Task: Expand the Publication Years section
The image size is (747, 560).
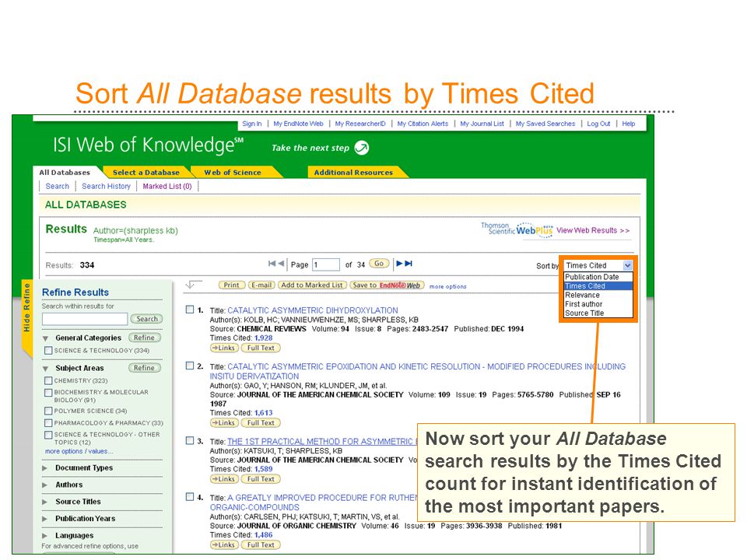Action: [45, 519]
